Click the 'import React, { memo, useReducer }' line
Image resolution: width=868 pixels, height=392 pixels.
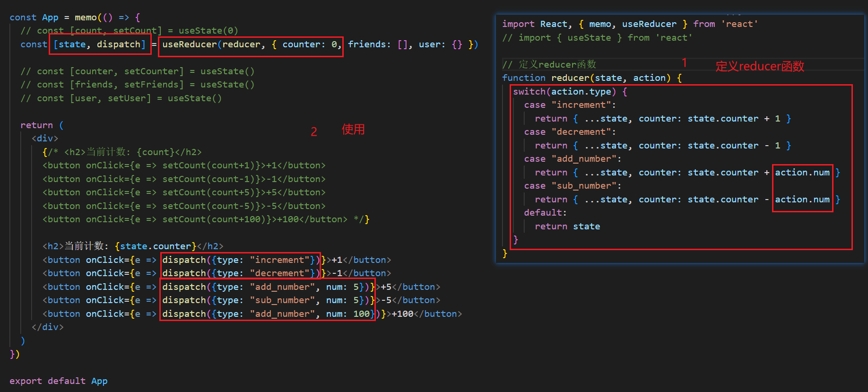(630, 24)
